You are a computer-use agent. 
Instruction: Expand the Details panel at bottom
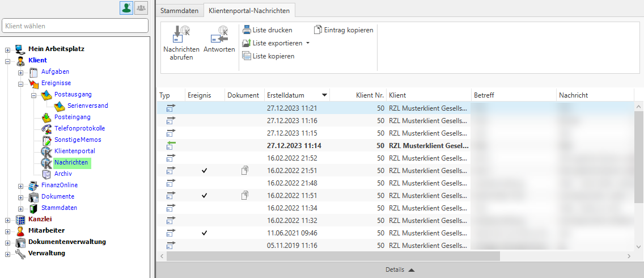pos(400,270)
